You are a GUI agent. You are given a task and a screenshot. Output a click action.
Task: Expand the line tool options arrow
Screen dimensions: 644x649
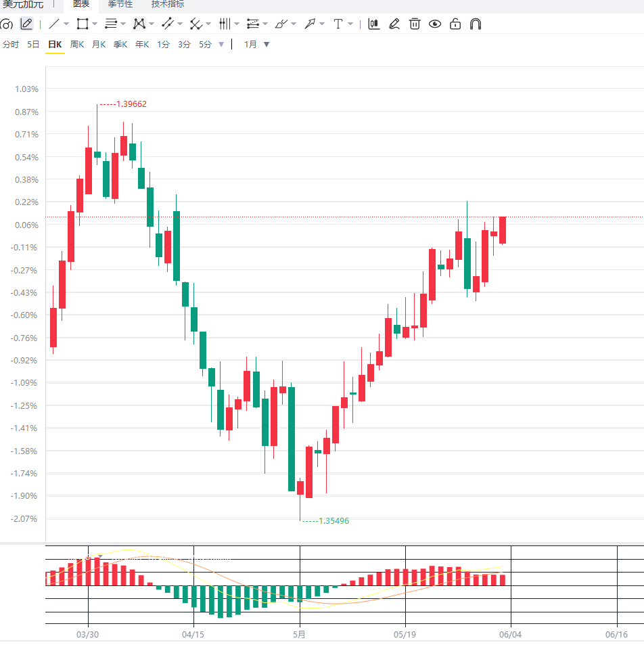[66, 24]
